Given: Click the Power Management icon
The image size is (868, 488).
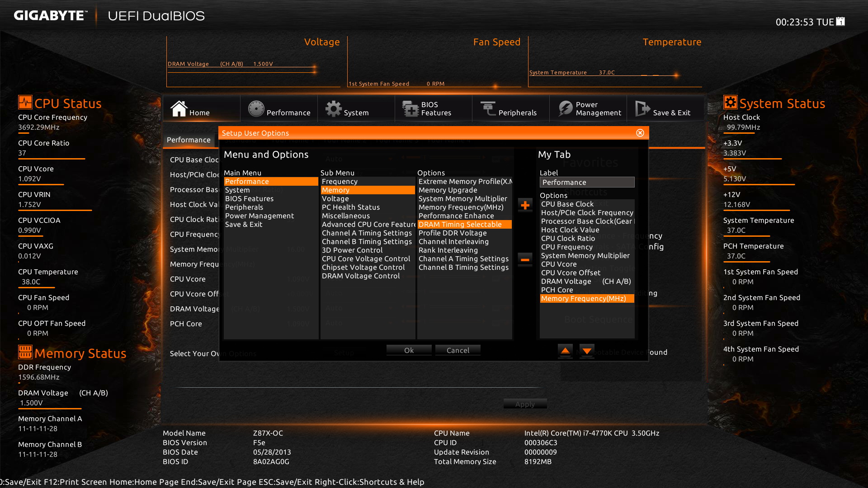Looking at the screenshot, I should 565,108.
